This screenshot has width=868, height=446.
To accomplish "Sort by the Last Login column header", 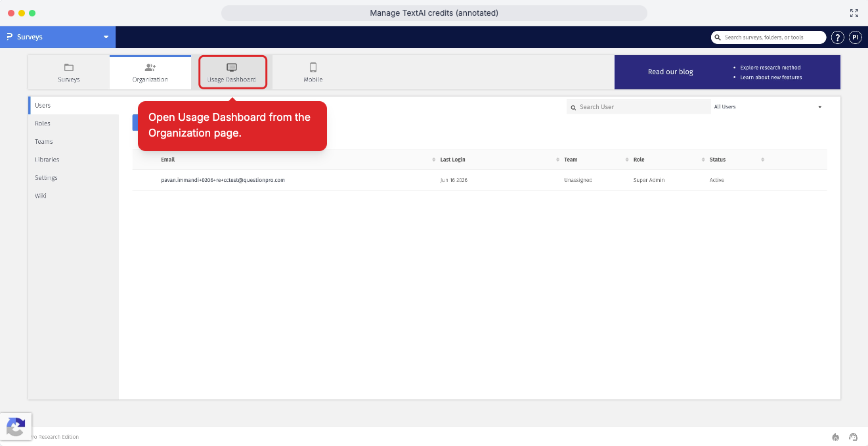I will point(452,160).
